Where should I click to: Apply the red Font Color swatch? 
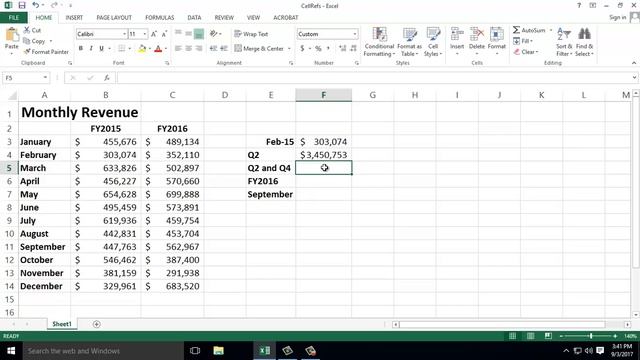pos(158,49)
